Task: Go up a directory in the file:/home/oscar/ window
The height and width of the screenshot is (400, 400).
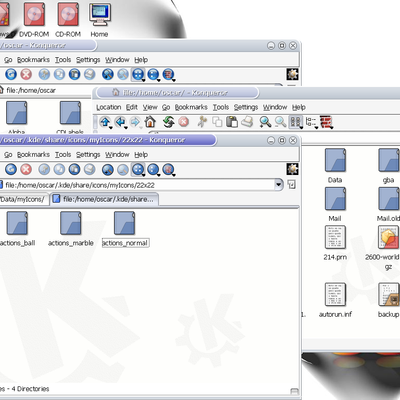Action: [x=105, y=122]
